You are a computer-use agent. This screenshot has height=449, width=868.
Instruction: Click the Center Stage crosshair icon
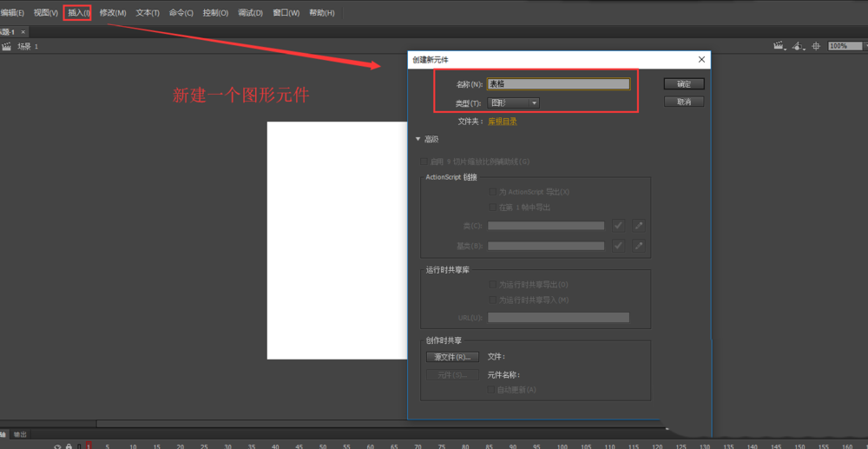point(815,47)
